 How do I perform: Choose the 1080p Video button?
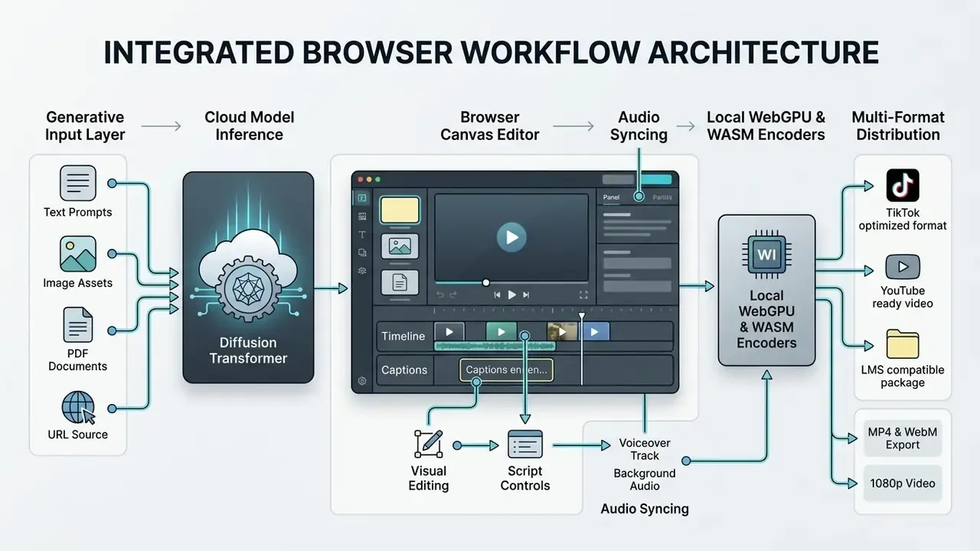coord(902,484)
